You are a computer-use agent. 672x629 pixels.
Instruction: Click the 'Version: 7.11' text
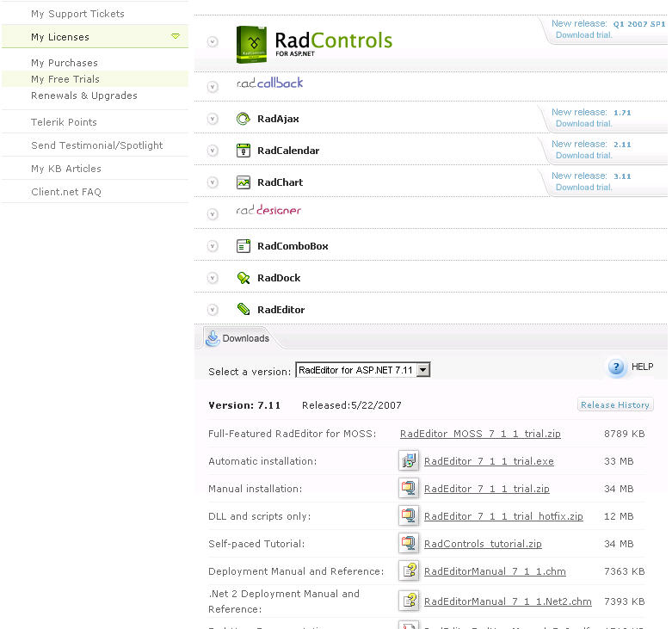pyautogui.click(x=244, y=405)
